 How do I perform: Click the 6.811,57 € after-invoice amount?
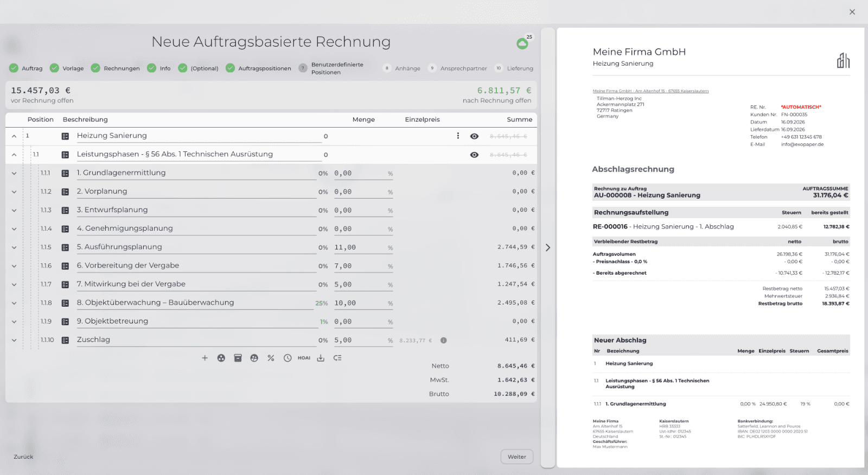504,91
